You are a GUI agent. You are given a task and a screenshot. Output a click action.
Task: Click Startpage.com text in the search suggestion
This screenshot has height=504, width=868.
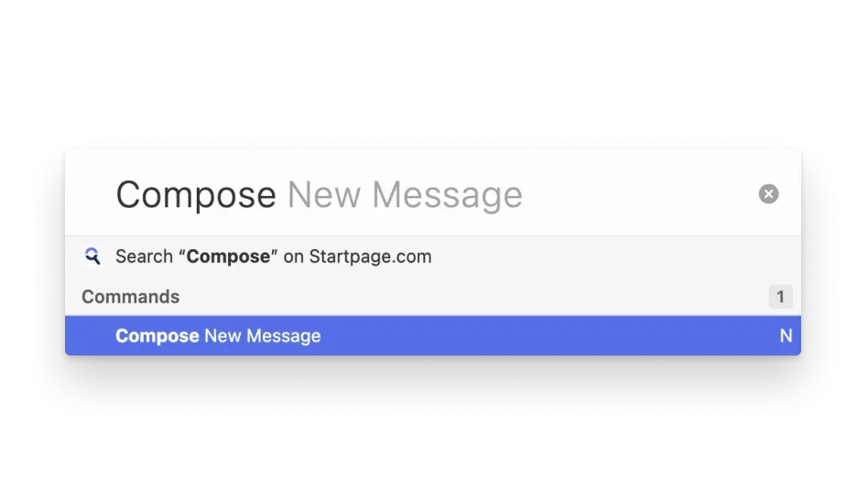[370, 257]
